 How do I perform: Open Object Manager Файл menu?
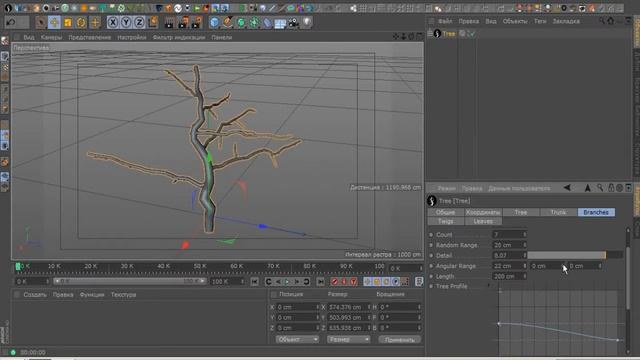point(445,21)
